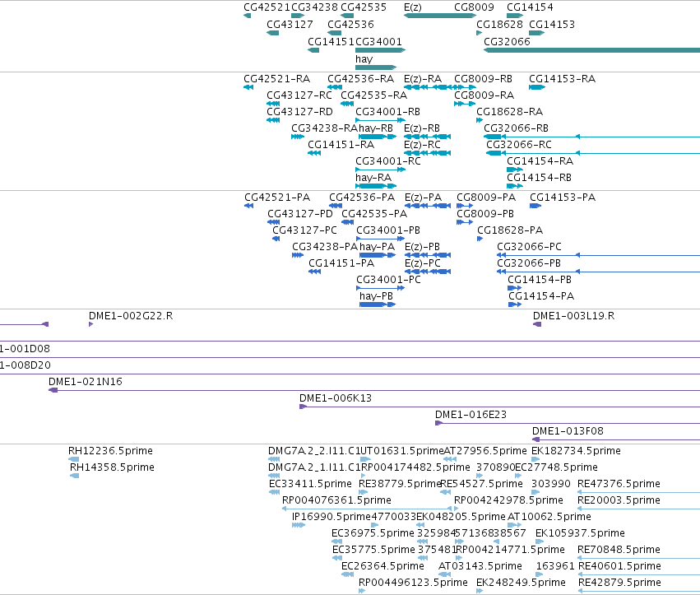Select the DME1-016E23 BAC label
The width and height of the screenshot is (700, 595).
tap(471, 415)
